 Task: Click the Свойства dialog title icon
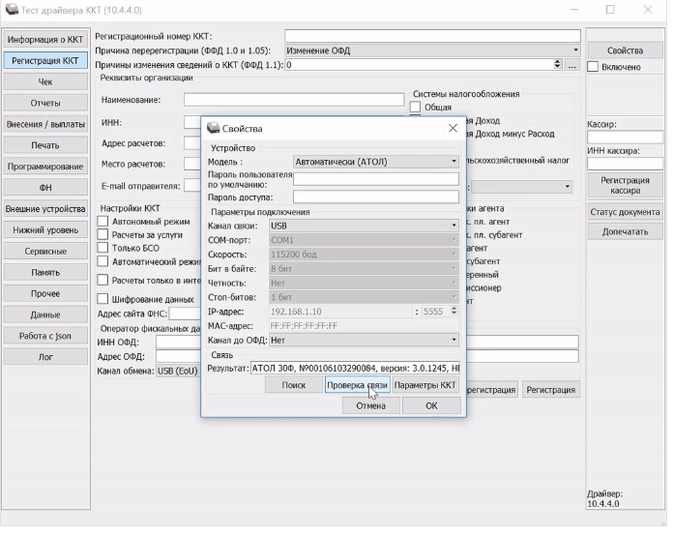[x=213, y=129]
